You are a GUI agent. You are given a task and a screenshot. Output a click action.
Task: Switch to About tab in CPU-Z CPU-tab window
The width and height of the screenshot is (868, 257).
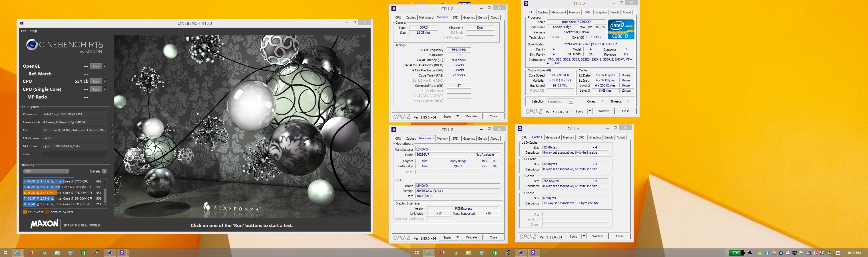pos(627,13)
